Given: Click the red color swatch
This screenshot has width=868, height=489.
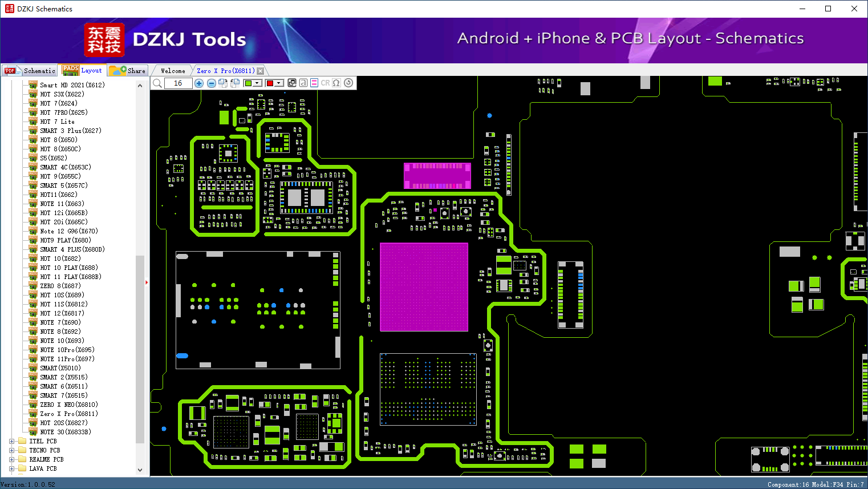Looking at the screenshot, I should (270, 83).
